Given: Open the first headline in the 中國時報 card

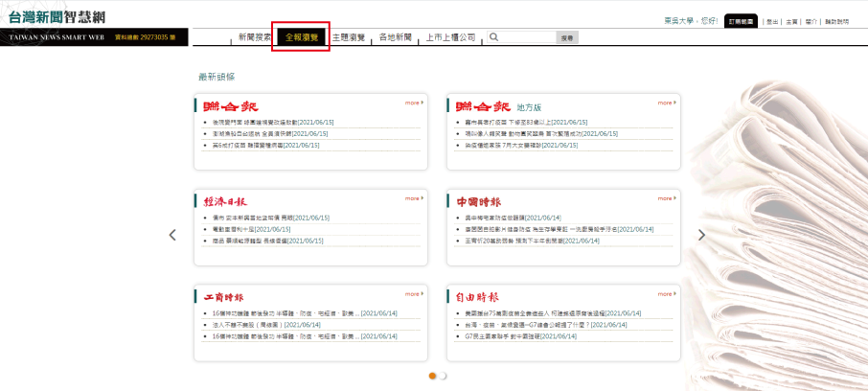Looking at the screenshot, I should pyautogui.click(x=514, y=218).
